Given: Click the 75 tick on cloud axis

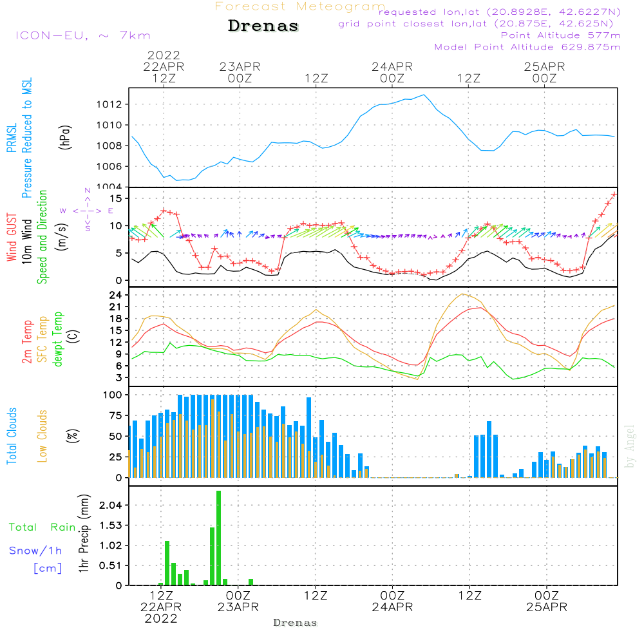Looking at the screenshot, I should 116,415.
